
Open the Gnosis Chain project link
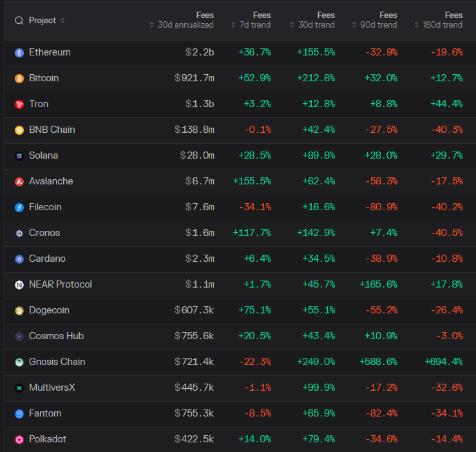coord(57,362)
